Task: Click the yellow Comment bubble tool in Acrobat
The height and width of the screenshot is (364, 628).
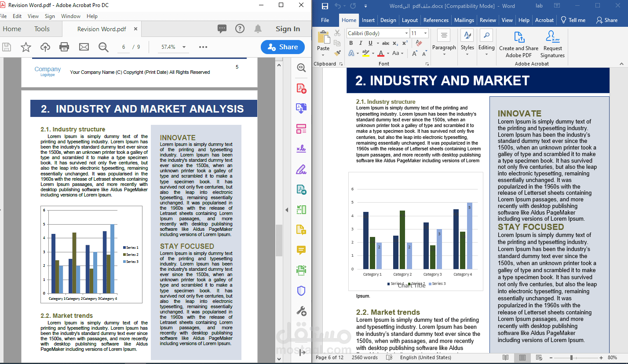Action: [x=301, y=250]
